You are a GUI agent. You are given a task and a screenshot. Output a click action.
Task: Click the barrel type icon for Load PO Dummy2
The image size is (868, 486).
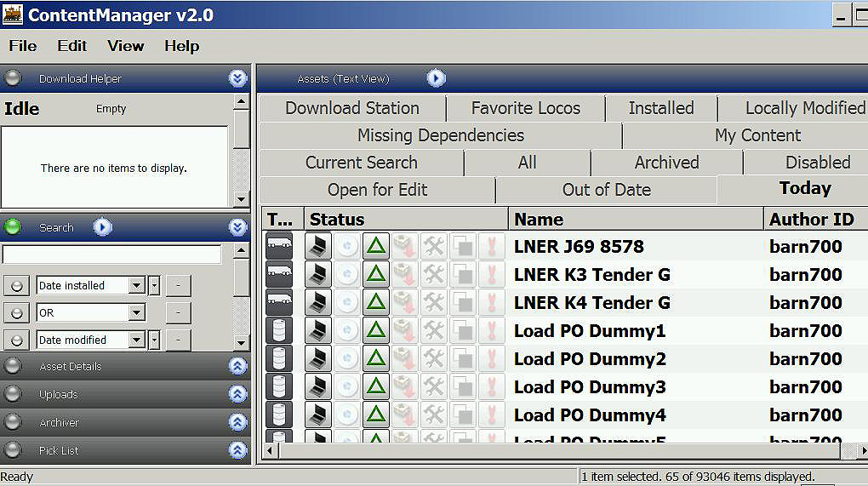[279, 358]
